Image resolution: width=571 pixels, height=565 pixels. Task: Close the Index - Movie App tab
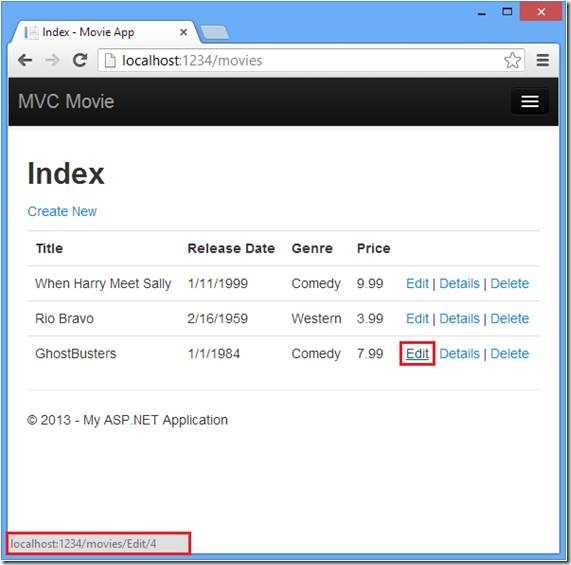click(x=184, y=32)
